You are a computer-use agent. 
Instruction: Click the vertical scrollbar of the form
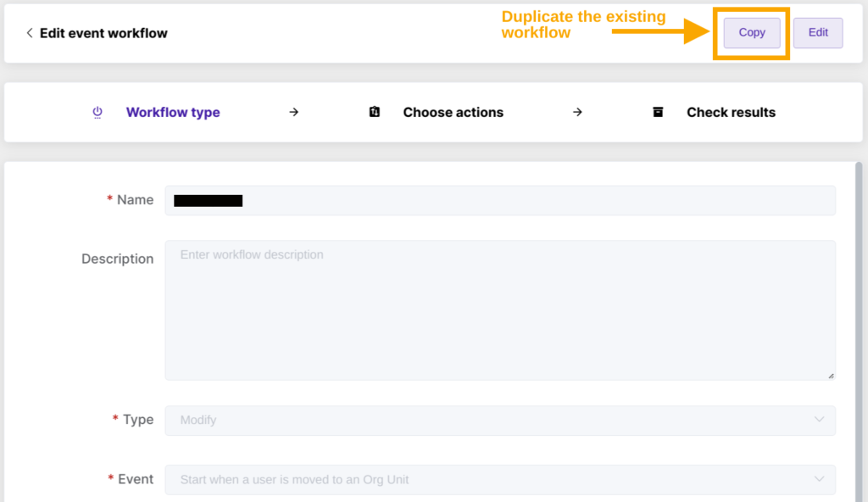[859, 332]
